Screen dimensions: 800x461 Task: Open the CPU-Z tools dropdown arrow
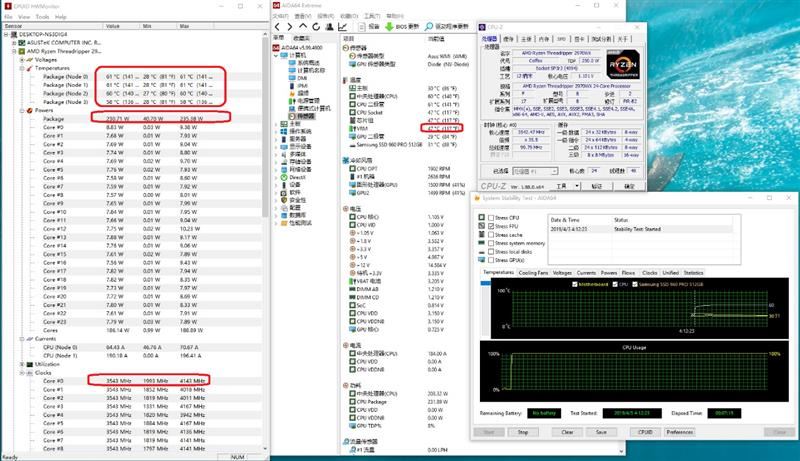[577, 187]
